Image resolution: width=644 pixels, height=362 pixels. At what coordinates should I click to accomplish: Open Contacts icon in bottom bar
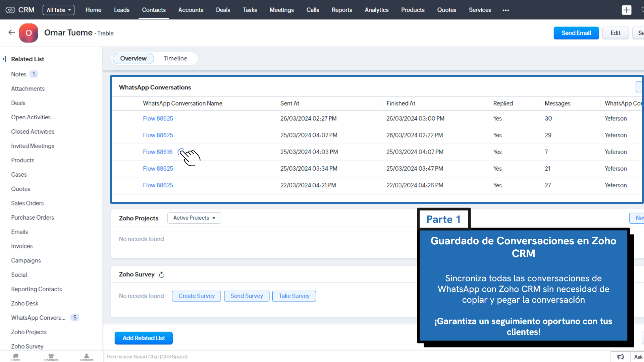87,357
